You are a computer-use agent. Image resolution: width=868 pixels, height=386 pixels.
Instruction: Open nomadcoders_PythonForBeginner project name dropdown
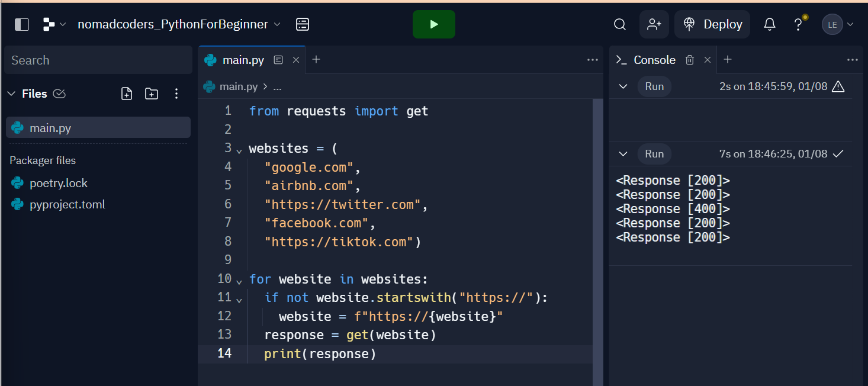pos(180,24)
